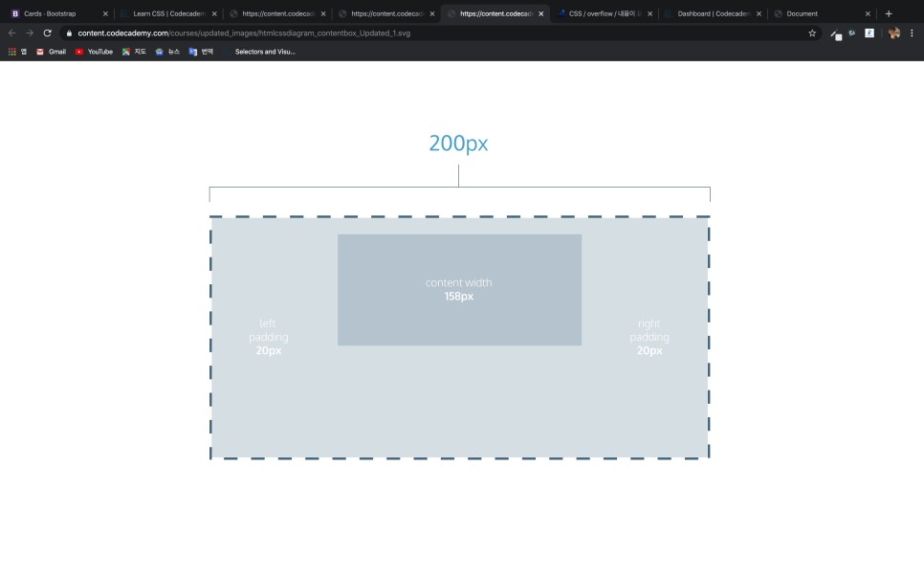Screen dimensions: 924x578
Task: Close the CSS / overflow tab
Action: [650, 13]
